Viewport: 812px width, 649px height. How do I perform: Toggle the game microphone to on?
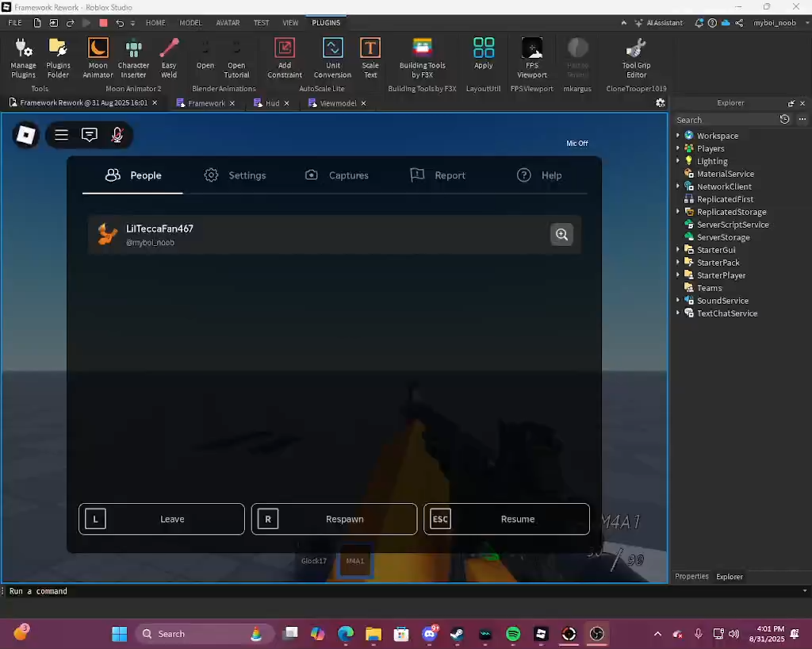tap(117, 135)
